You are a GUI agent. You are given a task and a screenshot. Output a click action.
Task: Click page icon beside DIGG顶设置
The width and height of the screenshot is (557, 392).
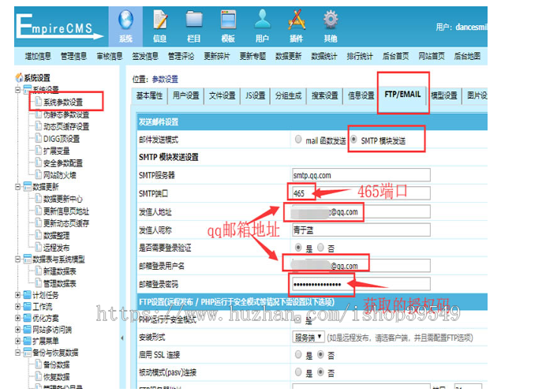click(x=39, y=139)
